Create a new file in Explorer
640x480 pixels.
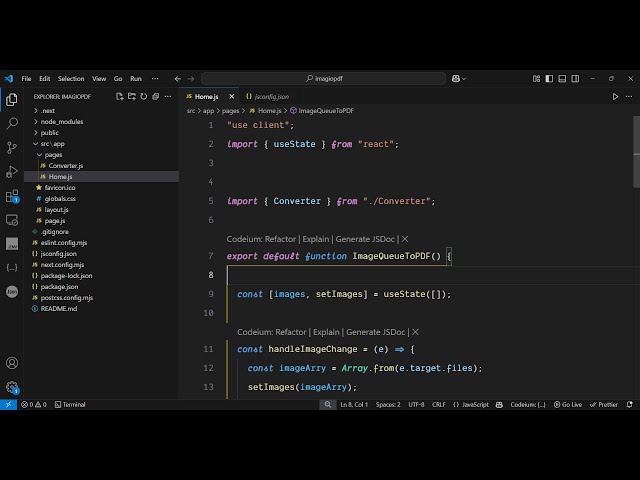[120, 97]
